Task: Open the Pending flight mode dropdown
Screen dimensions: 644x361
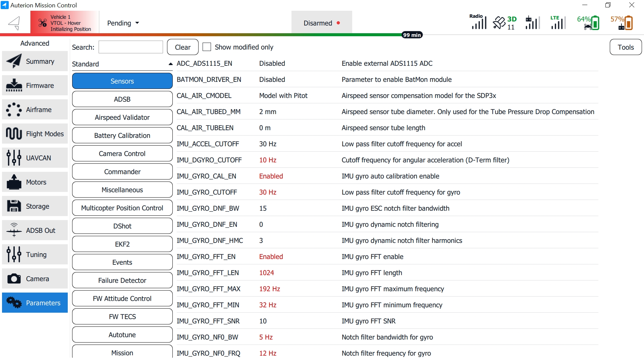Action: (123, 23)
